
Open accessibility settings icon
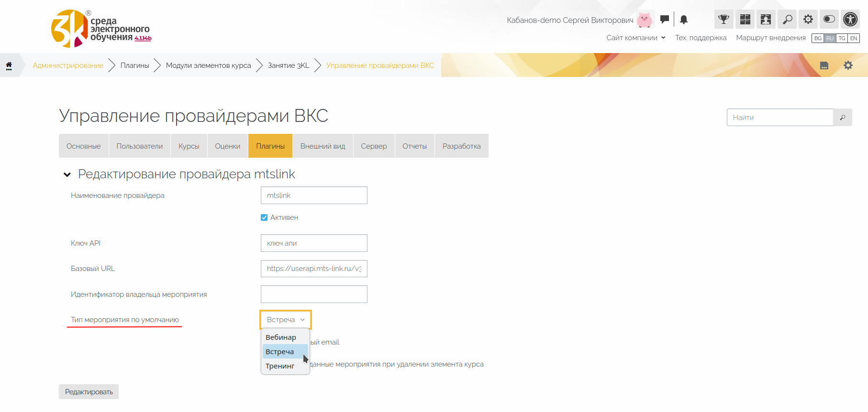(x=850, y=20)
